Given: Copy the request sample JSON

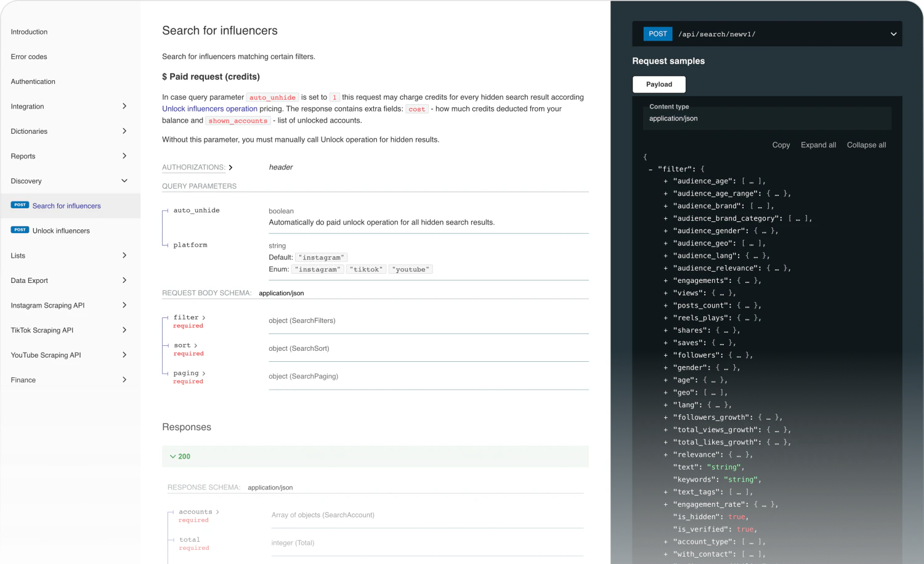Looking at the screenshot, I should (x=781, y=145).
